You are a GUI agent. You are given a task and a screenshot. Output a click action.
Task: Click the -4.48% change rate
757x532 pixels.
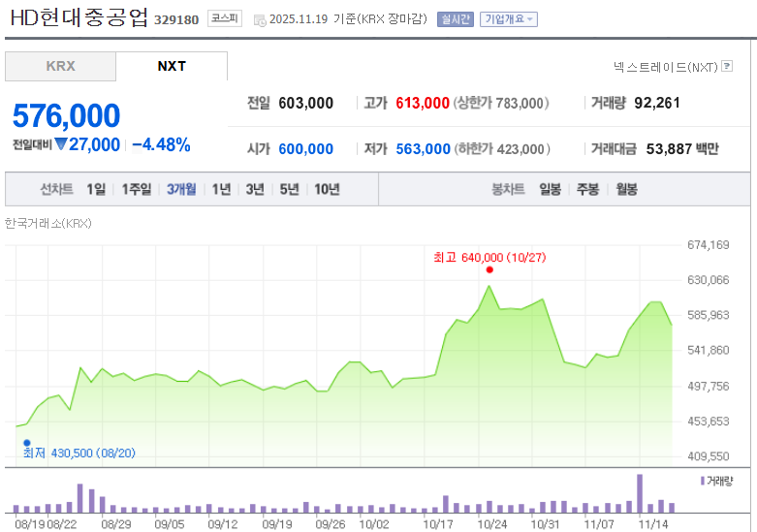(161, 144)
